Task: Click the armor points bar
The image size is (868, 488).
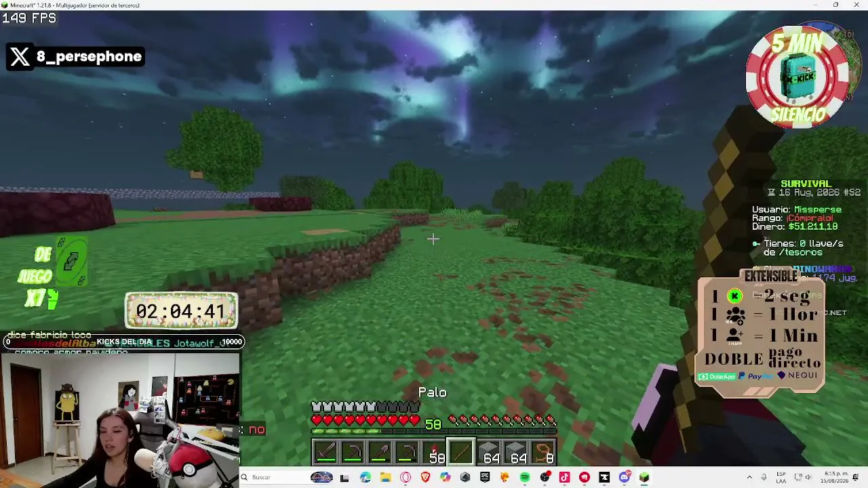Action: click(x=366, y=407)
